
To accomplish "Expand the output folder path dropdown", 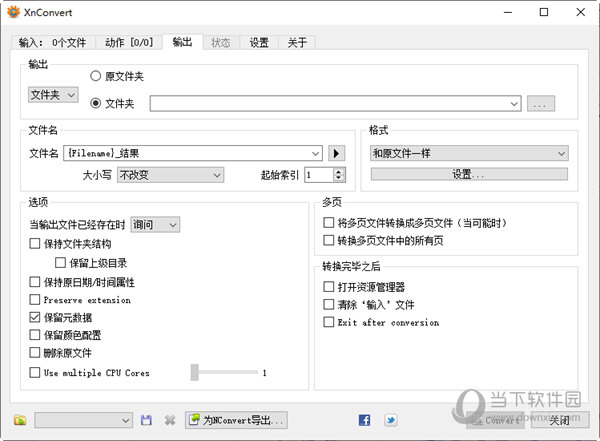I will pyautogui.click(x=514, y=104).
